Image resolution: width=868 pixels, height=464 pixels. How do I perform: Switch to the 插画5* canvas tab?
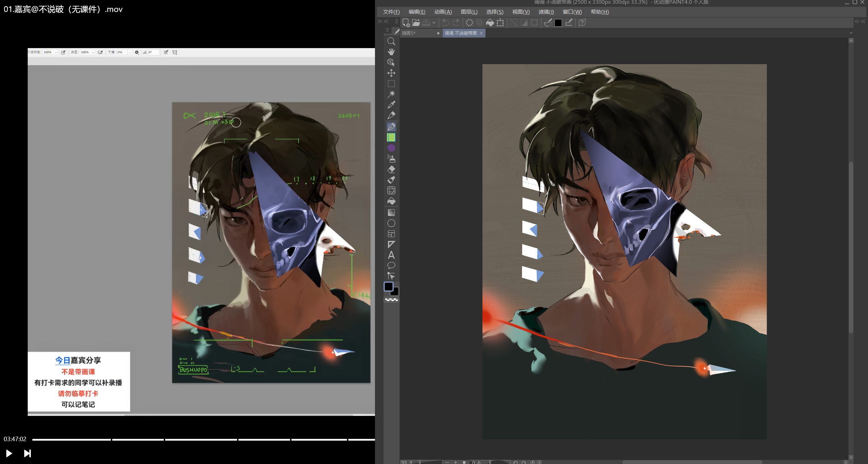click(409, 33)
